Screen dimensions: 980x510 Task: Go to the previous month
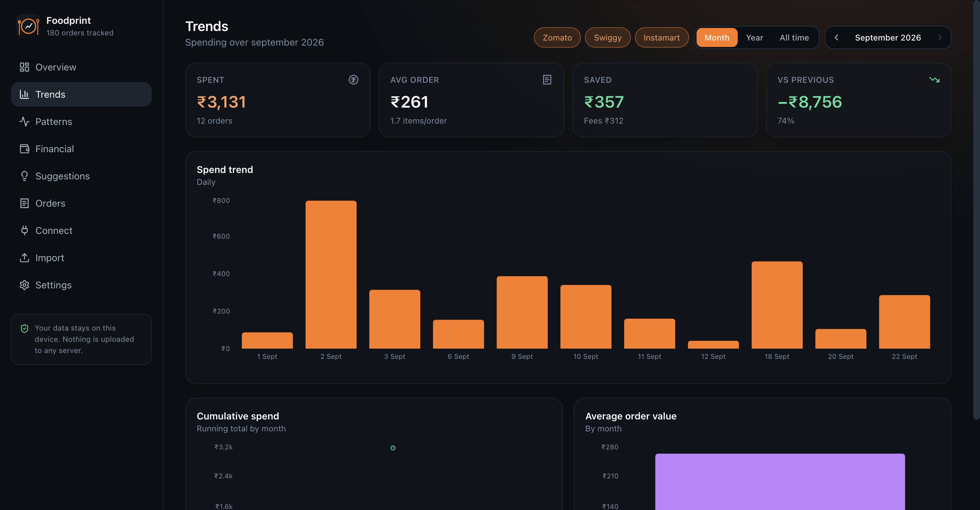click(x=837, y=37)
